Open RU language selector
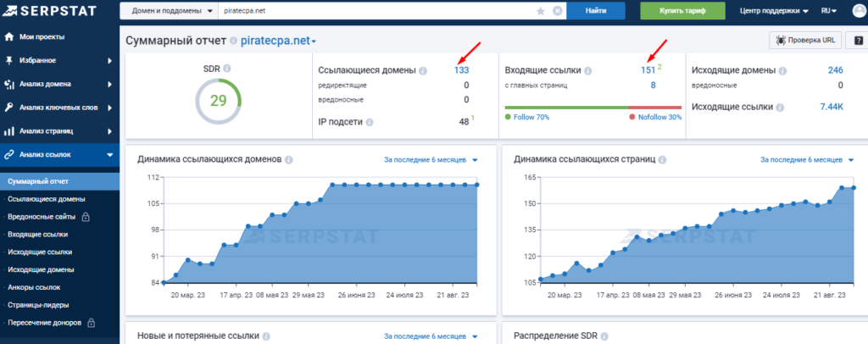 (829, 10)
